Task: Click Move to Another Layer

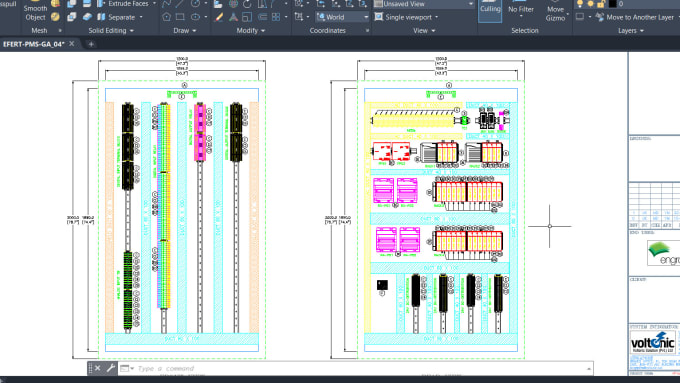Action: point(635,17)
